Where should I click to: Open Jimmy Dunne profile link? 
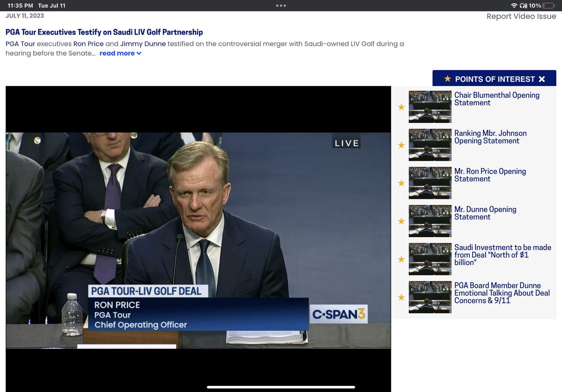click(143, 44)
